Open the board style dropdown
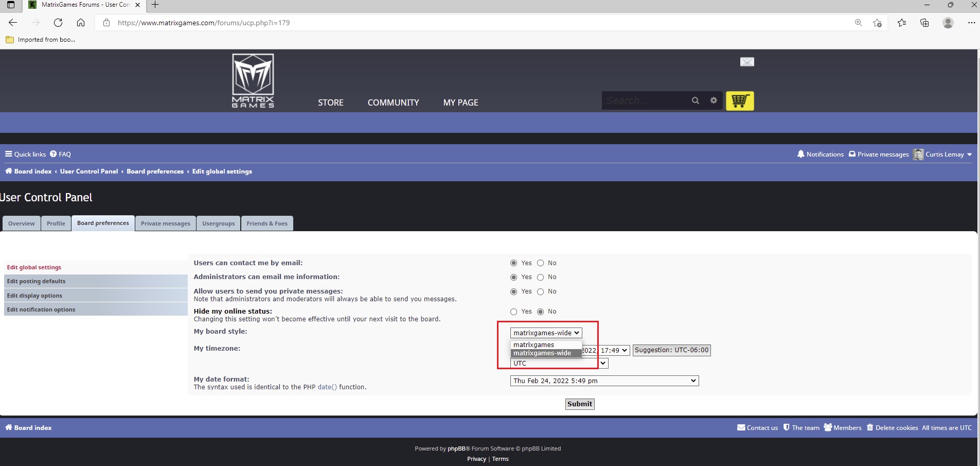 pyautogui.click(x=546, y=333)
